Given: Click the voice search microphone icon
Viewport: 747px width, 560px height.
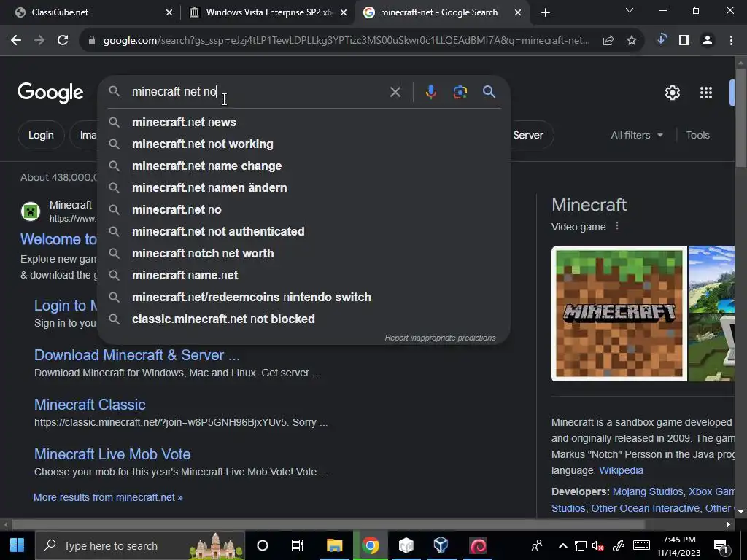Looking at the screenshot, I should (x=430, y=91).
